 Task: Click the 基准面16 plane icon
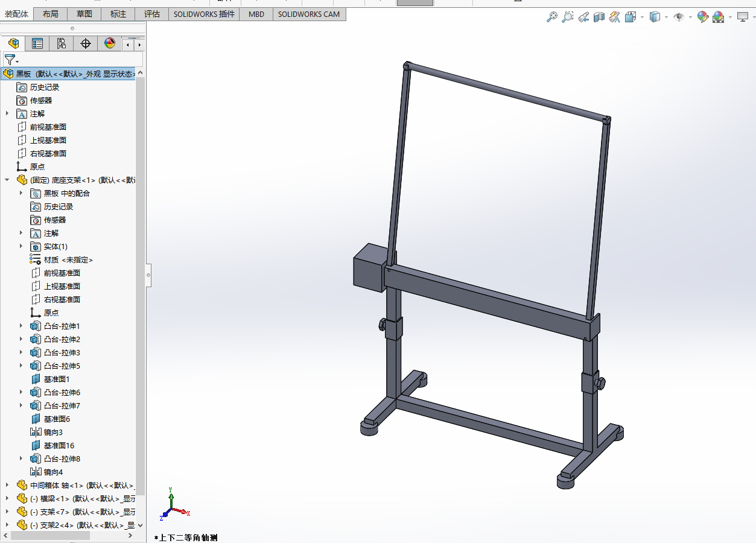click(35, 446)
